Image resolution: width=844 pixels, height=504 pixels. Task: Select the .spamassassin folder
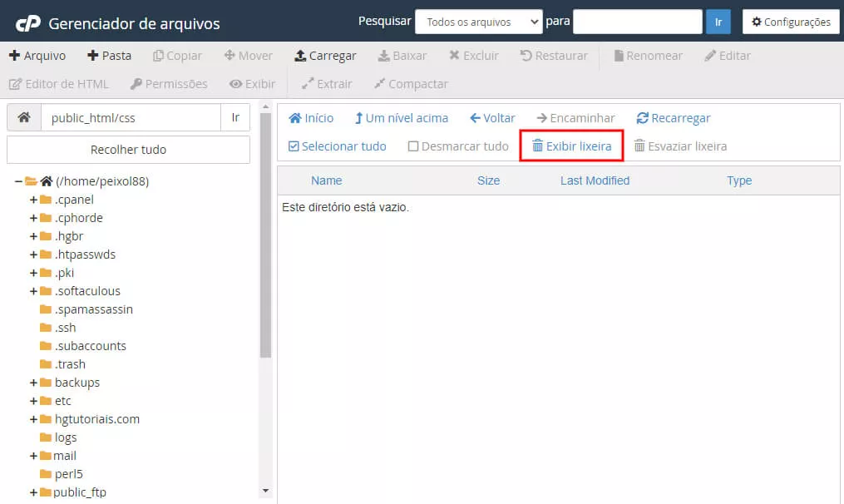pyautogui.click(x=86, y=309)
